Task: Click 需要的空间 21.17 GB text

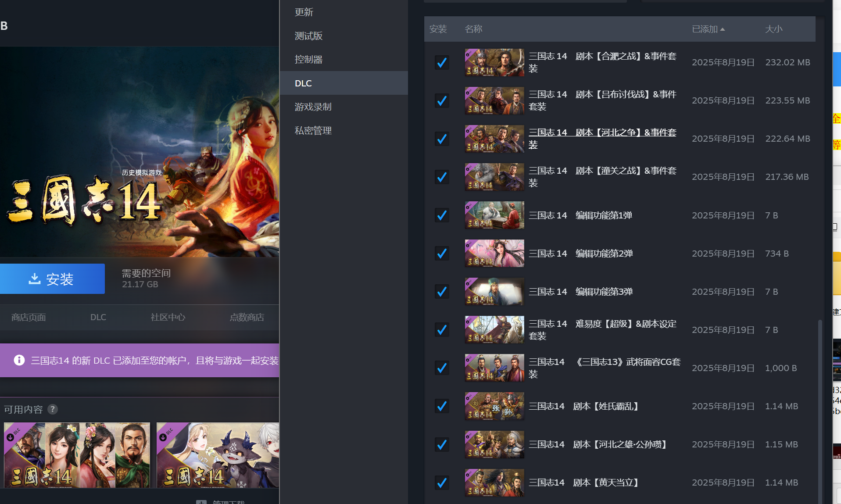Action: point(146,279)
